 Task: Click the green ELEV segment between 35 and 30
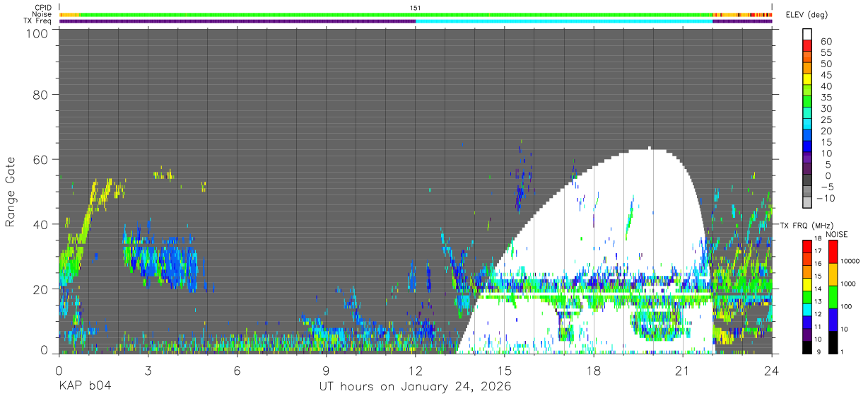(807, 103)
